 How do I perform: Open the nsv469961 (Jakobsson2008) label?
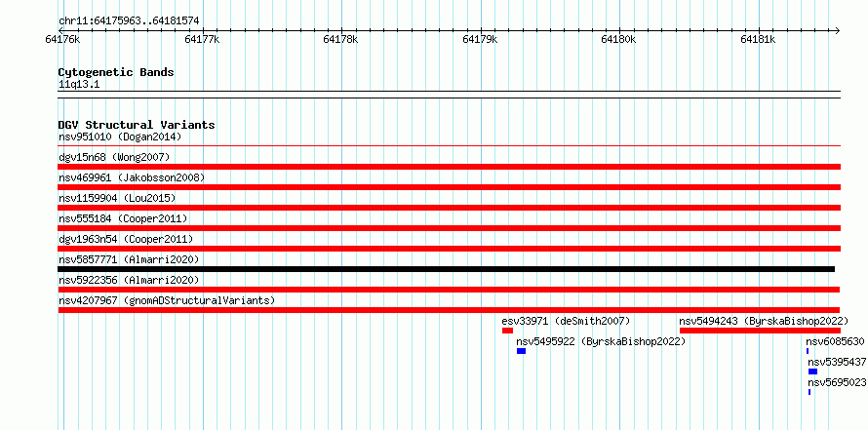click(132, 177)
